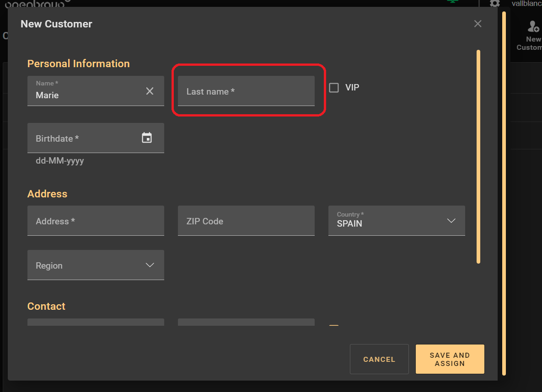Click the chevron arrow in Region field
This screenshot has height=392, width=542.
150,265
